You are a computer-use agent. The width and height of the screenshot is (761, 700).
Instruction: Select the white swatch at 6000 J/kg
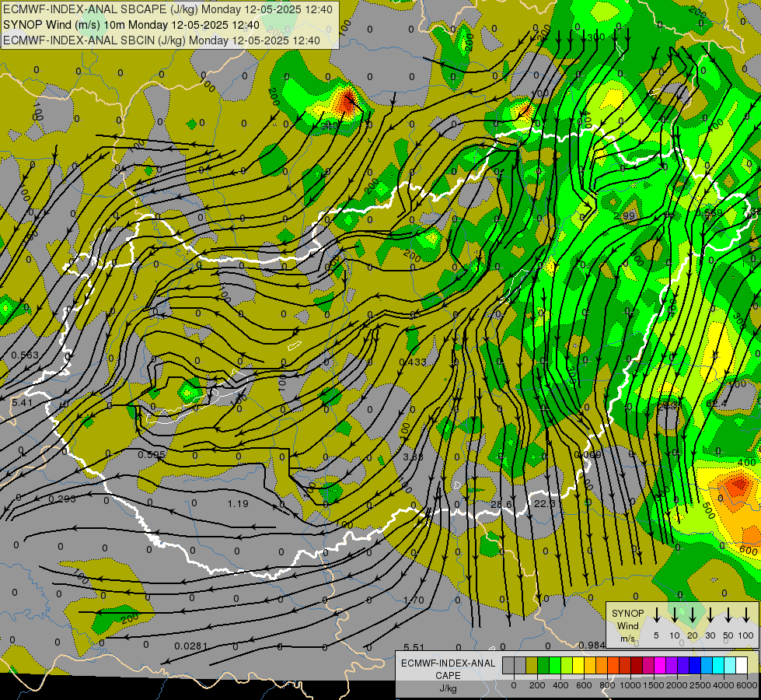click(x=741, y=666)
